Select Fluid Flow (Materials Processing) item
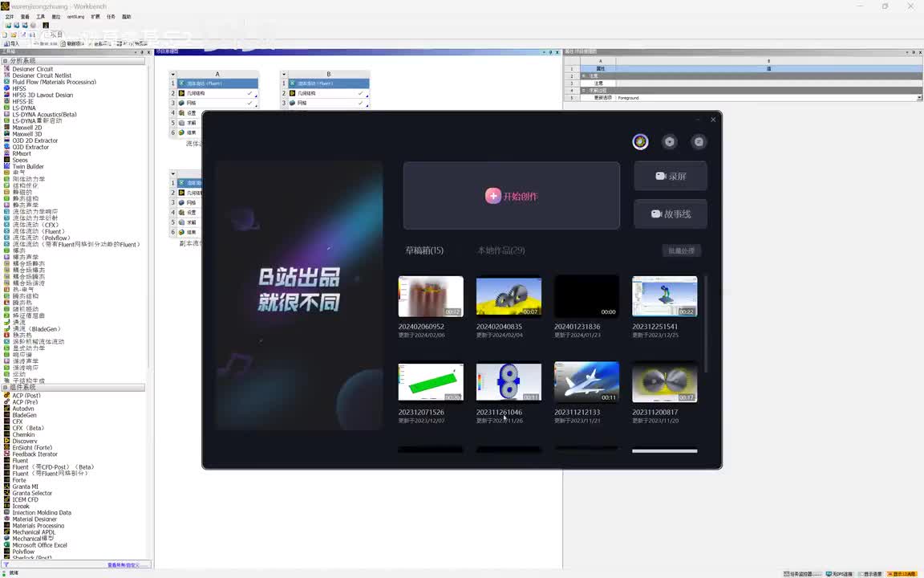Screen dimensions: 924x578 pyautogui.click(x=54, y=82)
